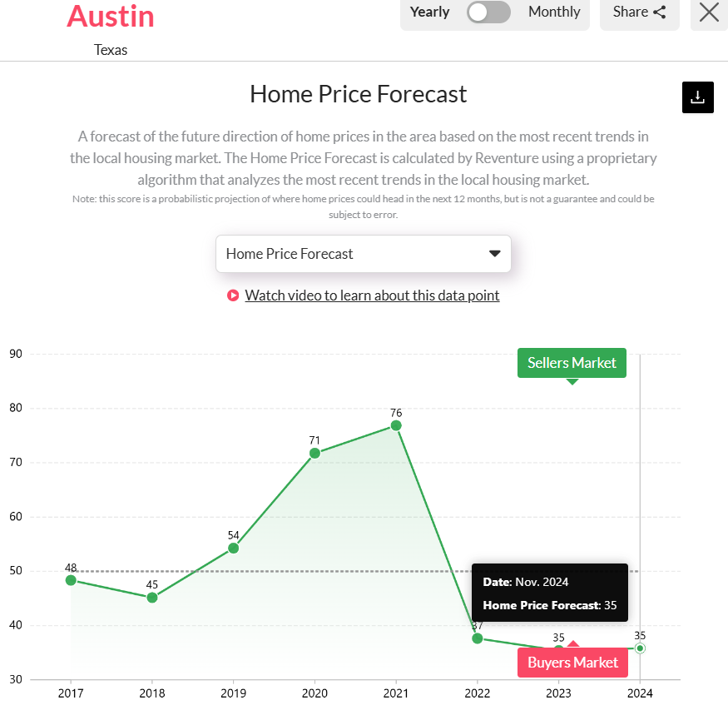The width and height of the screenshot is (728, 705).
Task: Select the 2017 data point showing 48
Action: coord(72,580)
